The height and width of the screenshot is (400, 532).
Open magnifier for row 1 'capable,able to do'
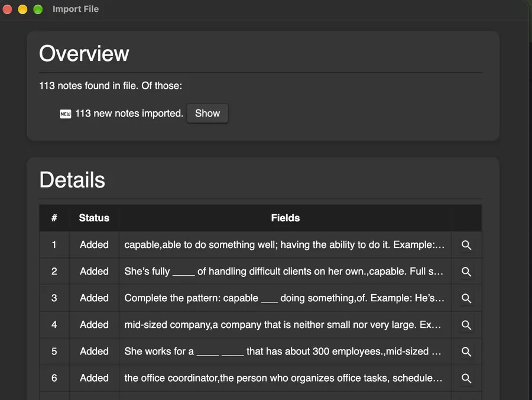466,245
